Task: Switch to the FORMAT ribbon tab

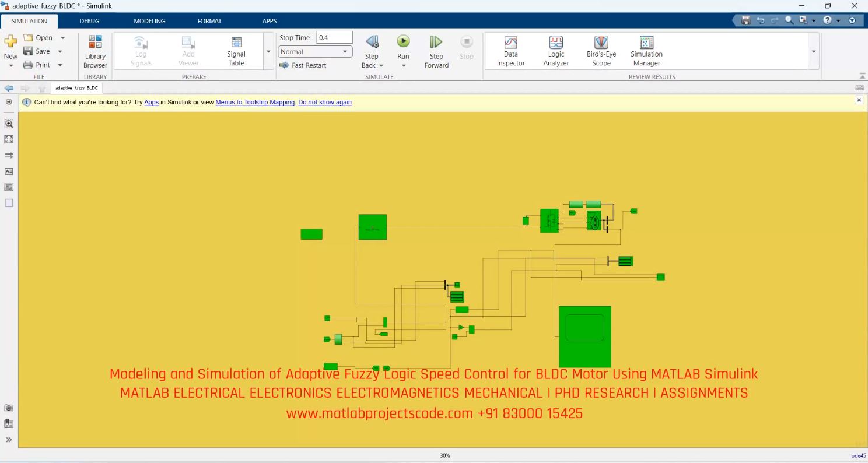Action: (209, 21)
